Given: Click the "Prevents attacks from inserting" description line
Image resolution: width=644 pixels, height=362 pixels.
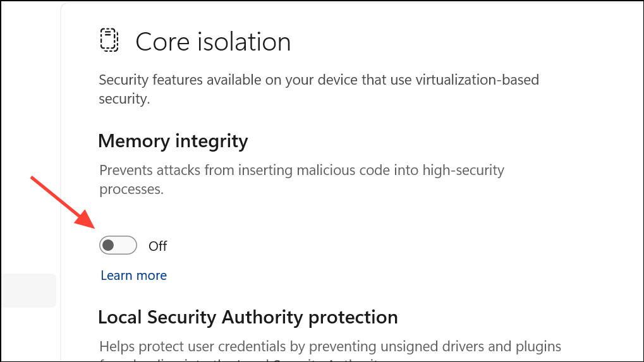Looking at the screenshot, I should 301,170.
